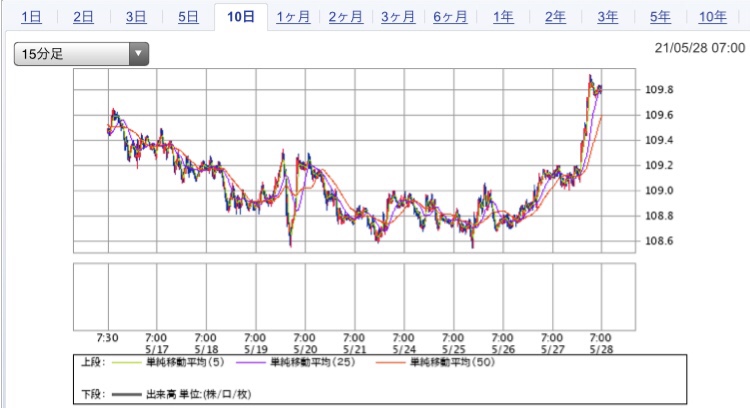
Task: Switch to the 1日 range tab
Action: (x=32, y=17)
